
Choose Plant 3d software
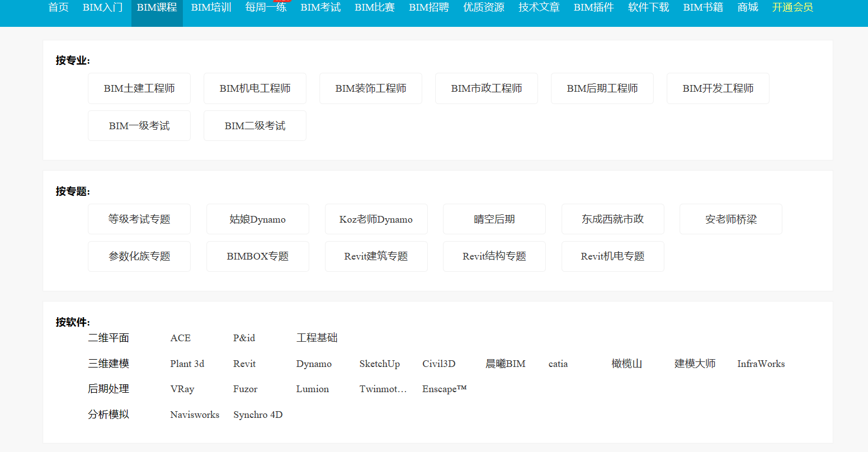[187, 364]
